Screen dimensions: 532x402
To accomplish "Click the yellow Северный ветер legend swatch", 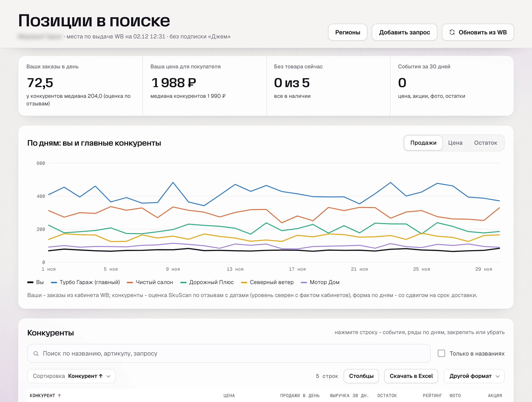I will pyautogui.click(x=244, y=282).
